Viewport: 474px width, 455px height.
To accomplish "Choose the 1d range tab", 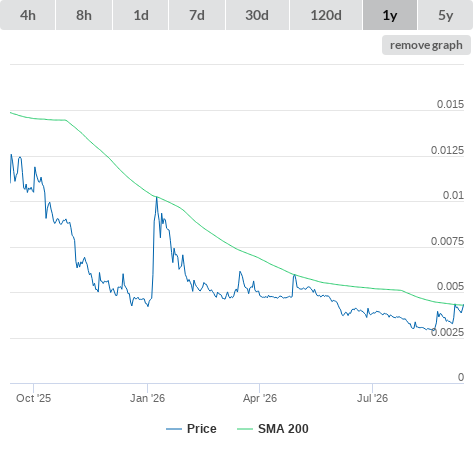I will click(x=141, y=15).
